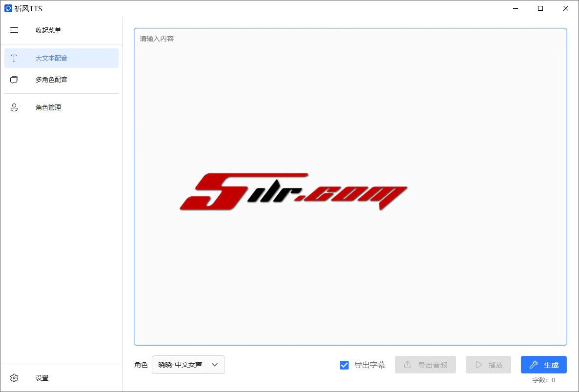Select 大文本配音 in the sidebar
Image resolution: width=579 pixels, height=392 pixels.
tap(62, 58)
